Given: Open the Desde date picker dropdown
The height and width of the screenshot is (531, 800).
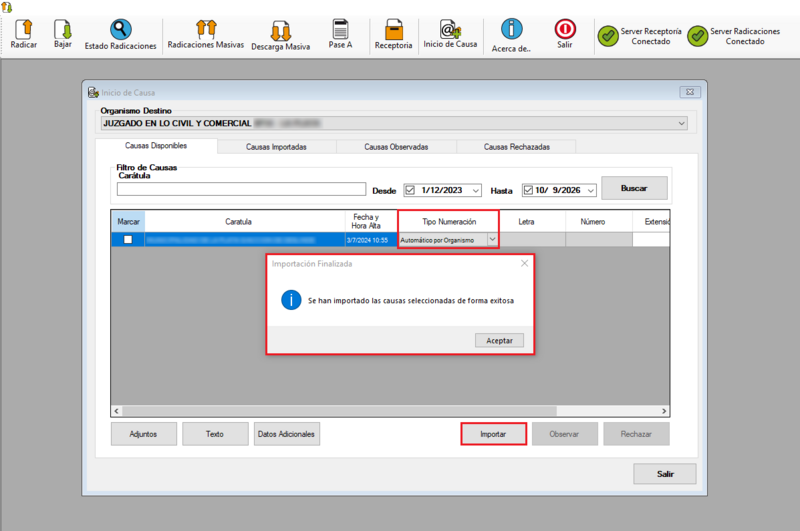Looking at the screenshot, I should click(x=476, y=190).
